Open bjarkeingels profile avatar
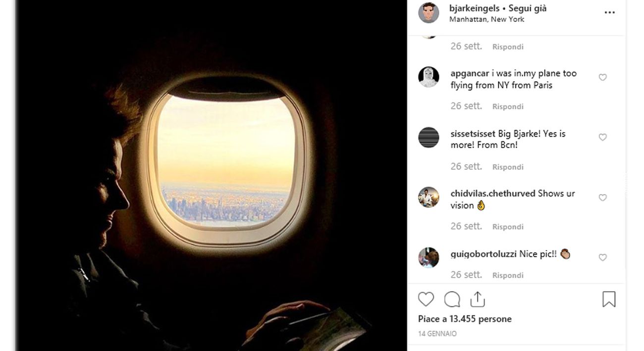The height and width of the screenshot is (351, 644). click(x=429, y=13)
